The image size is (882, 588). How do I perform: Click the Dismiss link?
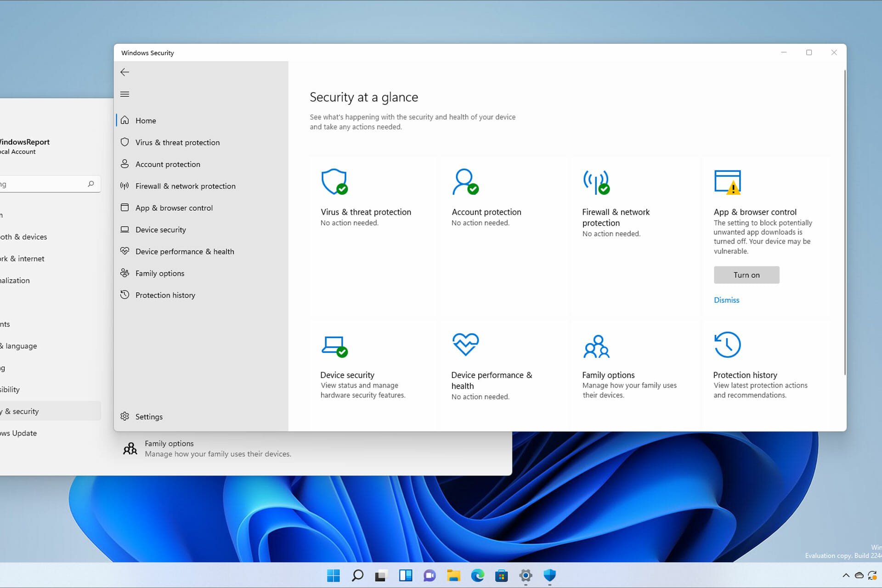point(726,300)
